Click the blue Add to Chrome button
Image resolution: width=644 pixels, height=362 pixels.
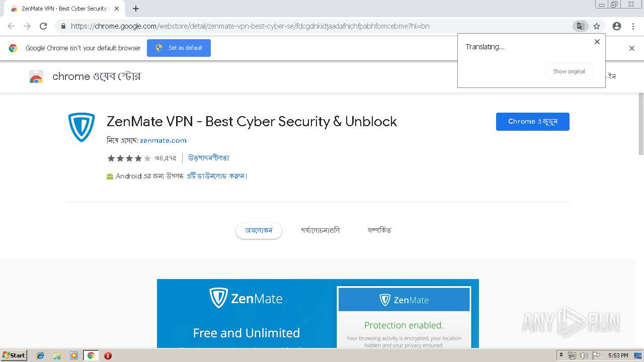(532, 122)
